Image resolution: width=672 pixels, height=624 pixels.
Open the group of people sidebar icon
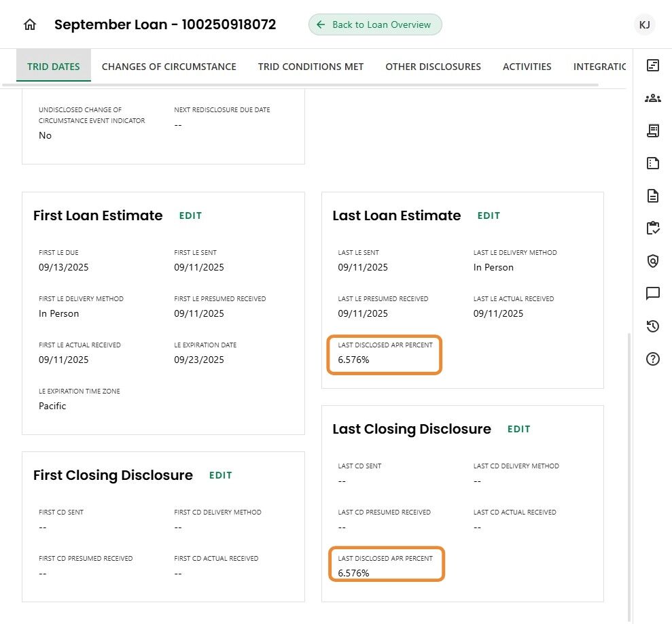click(652, 98)
